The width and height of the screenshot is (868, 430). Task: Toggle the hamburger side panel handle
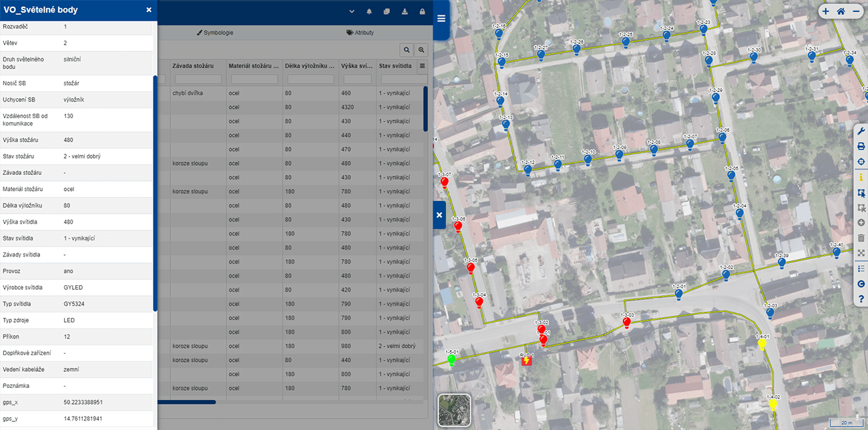coord(441,19)
